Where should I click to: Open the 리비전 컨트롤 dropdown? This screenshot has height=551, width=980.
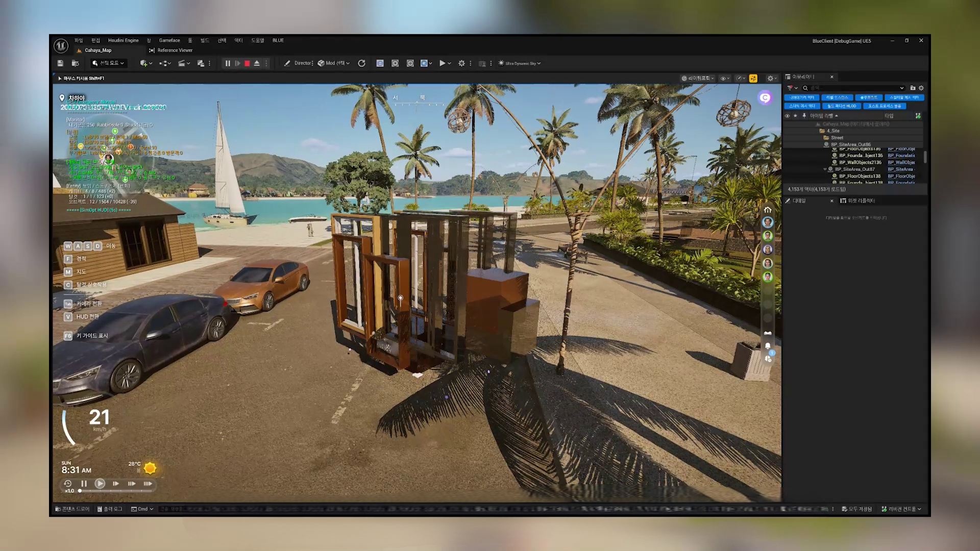coord(901,509)
